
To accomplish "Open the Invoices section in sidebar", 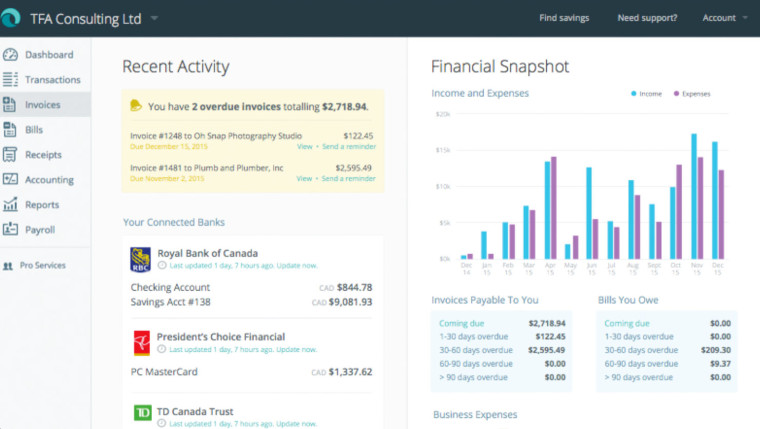I will [42, 105].
